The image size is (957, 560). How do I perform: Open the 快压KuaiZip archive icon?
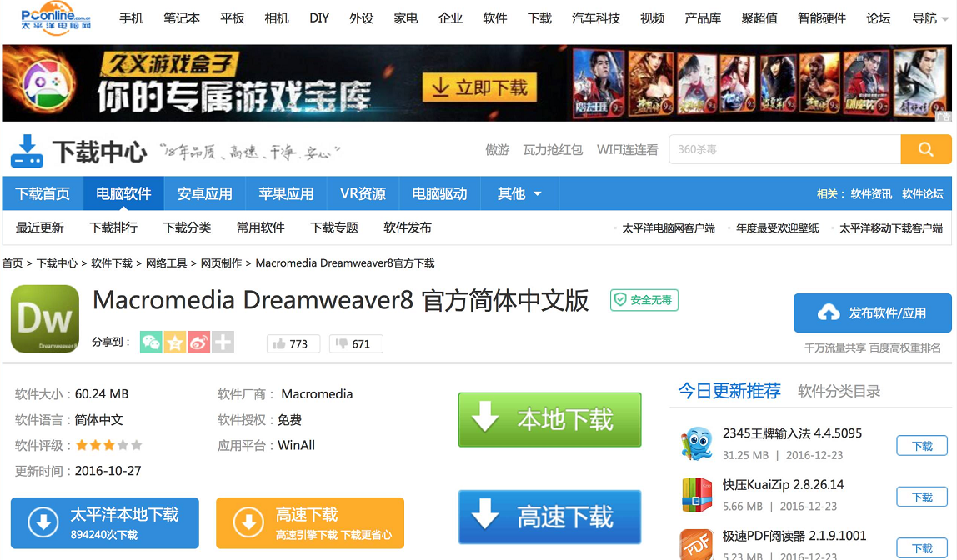pyautogui.click(x=696, y=495)
